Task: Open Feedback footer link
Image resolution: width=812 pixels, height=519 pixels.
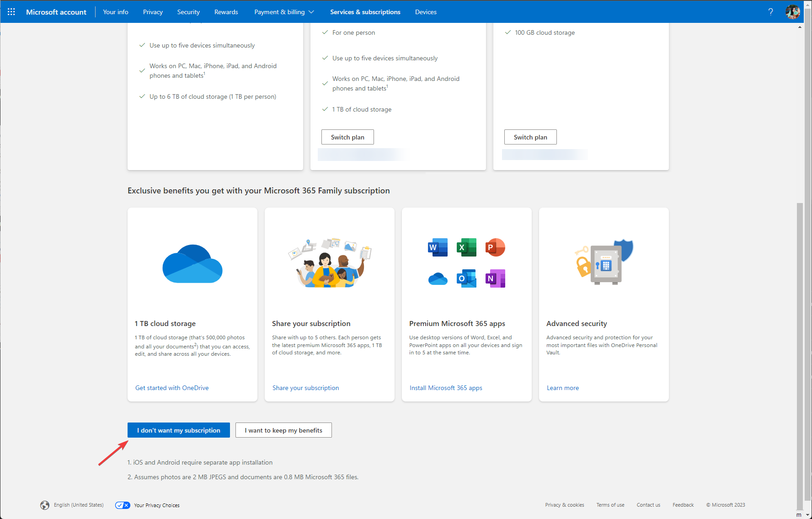Action: (x=683, y=505)
